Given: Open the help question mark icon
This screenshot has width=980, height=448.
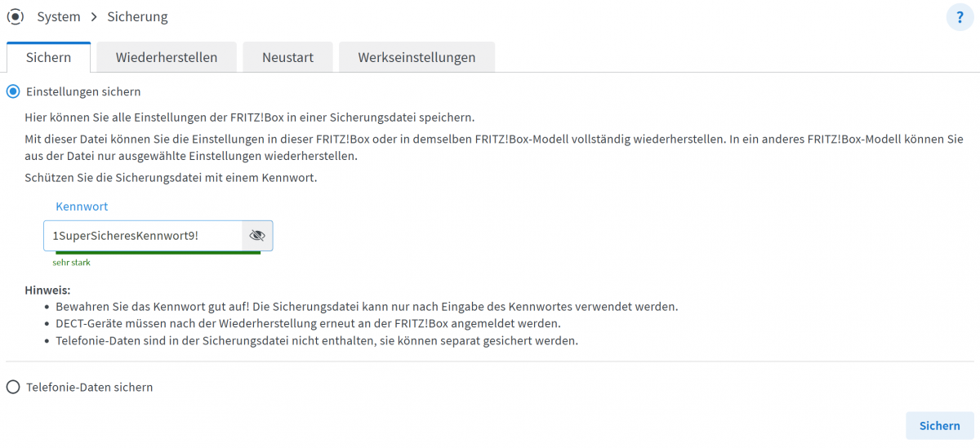Looking at the screenshot, I should [960, 17].
